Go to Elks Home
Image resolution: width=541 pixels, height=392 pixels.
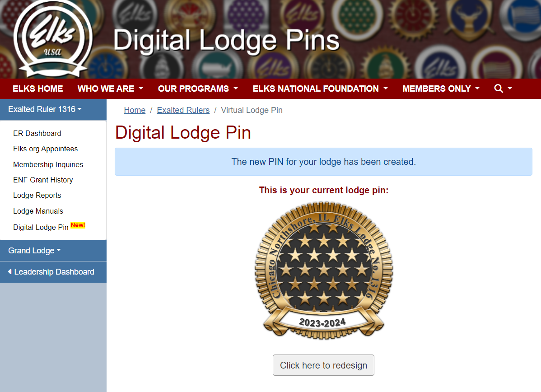37,89
